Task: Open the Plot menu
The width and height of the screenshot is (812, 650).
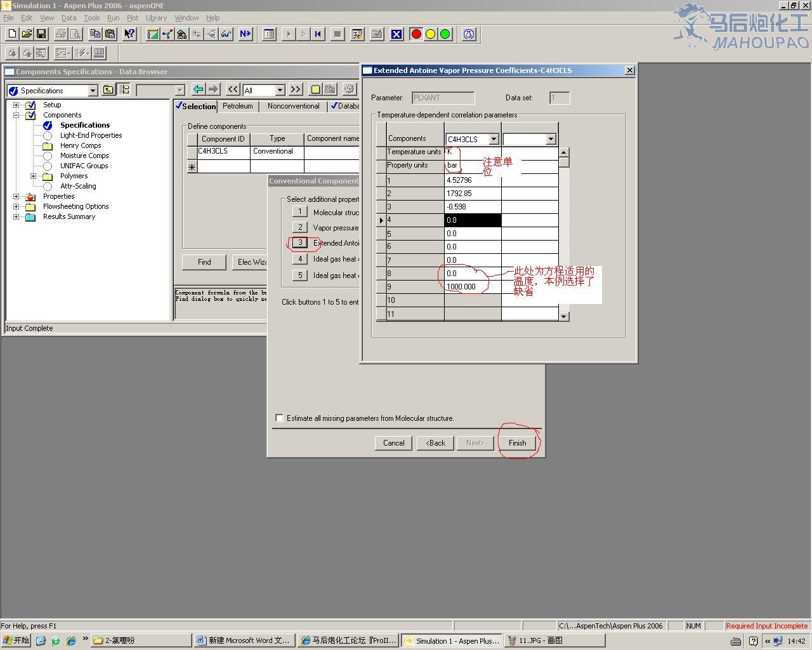Action: pos(133,18)
